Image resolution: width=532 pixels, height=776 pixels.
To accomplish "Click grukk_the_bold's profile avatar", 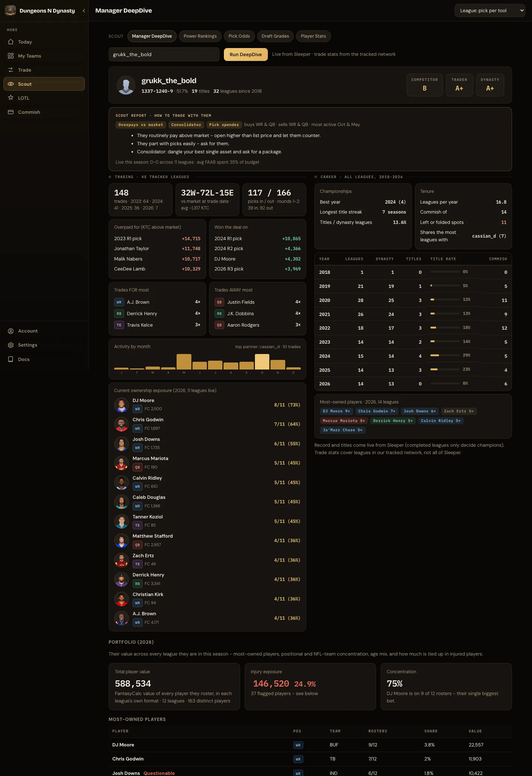I will [x=126, y=85].
